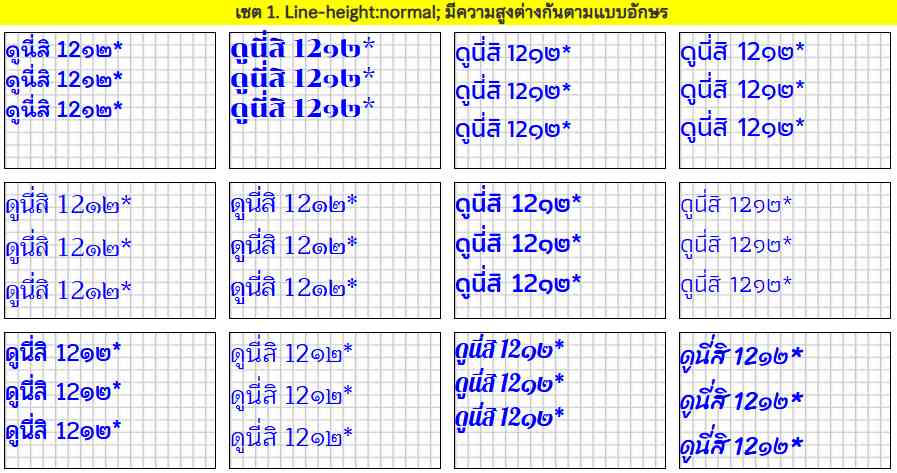Select the first bold line in the third middle-row box
Viewport: 897px width, 473px height.
[518, 206]
